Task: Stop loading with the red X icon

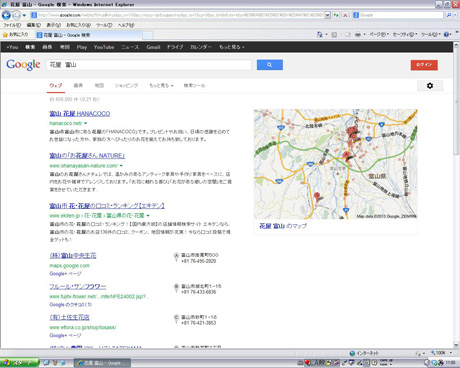Action: (x=345, y=15)
